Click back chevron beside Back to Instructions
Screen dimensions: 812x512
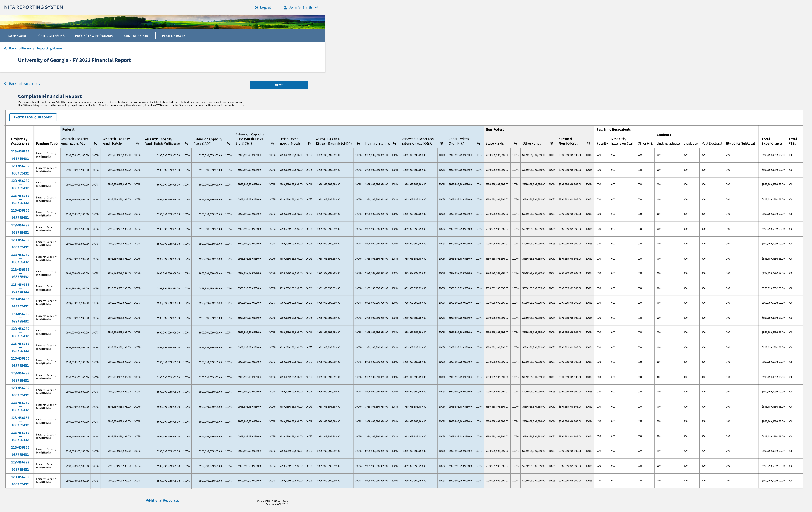coord(6,84)
